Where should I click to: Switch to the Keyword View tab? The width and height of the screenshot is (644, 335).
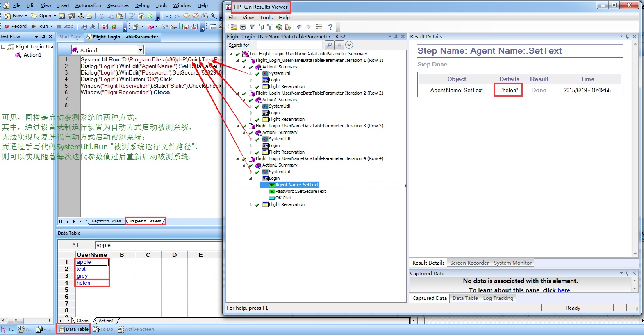pos(106,221)
